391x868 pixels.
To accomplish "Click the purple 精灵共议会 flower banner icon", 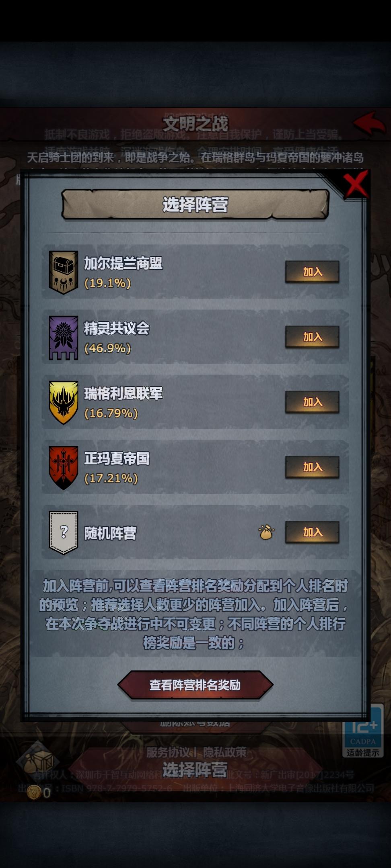I will 63,338.
